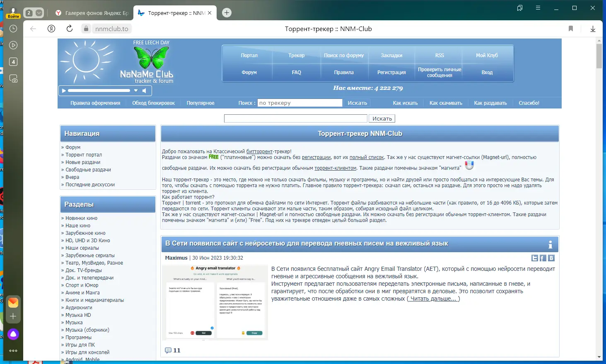606x364 pixels.
Task: Expand the audio player dropdown arrow
Action: click(x=135, y=90)
